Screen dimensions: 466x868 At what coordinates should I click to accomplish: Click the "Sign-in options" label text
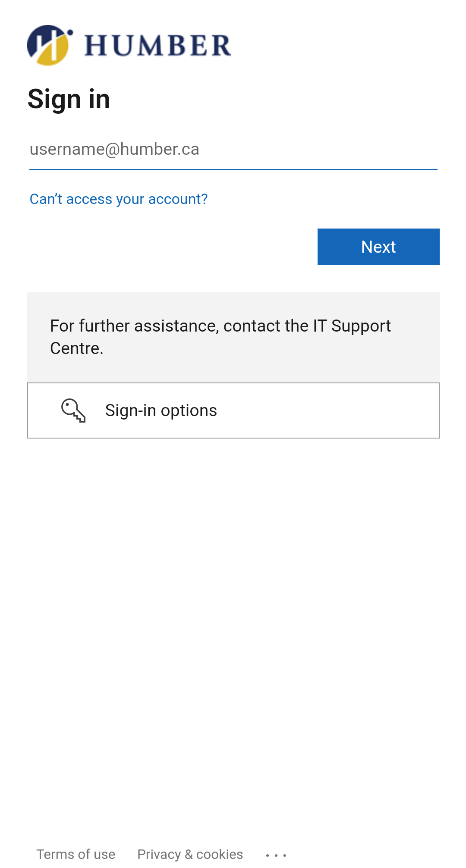point(161,410)
